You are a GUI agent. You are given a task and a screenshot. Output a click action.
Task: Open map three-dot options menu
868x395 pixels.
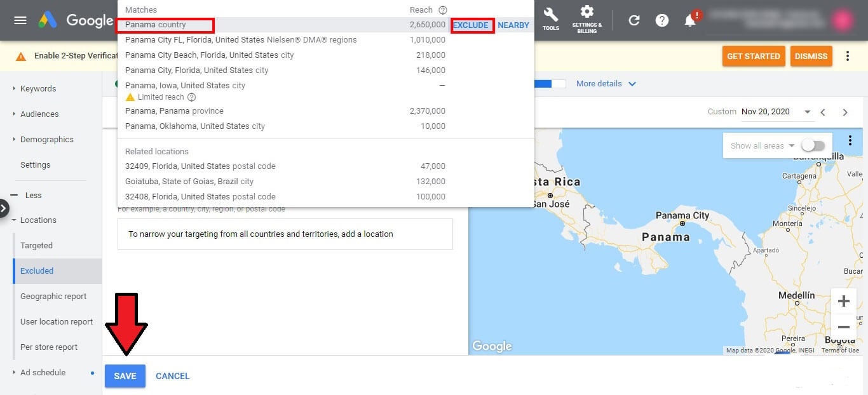coord(850,140)
